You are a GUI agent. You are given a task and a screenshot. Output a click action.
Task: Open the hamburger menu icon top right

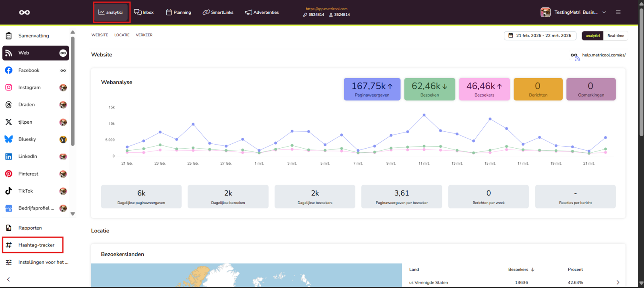[x=618, y=12]
